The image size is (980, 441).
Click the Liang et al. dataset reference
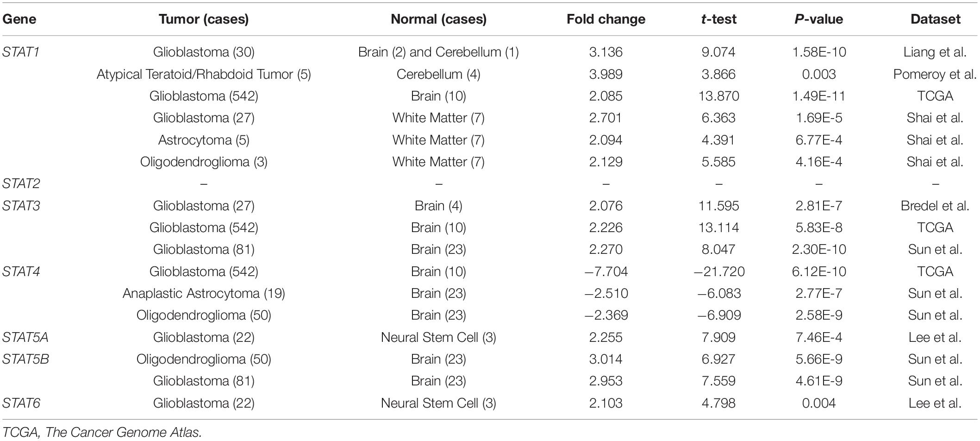coord(935,52)
